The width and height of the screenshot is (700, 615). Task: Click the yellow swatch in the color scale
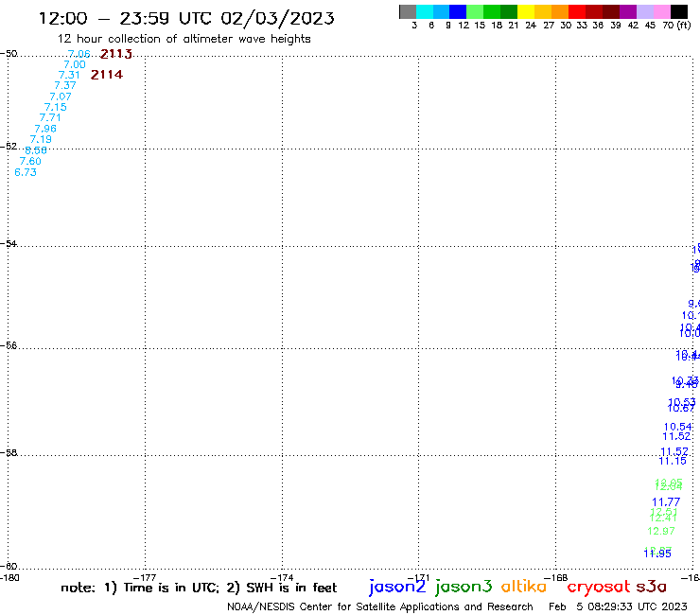526,11
